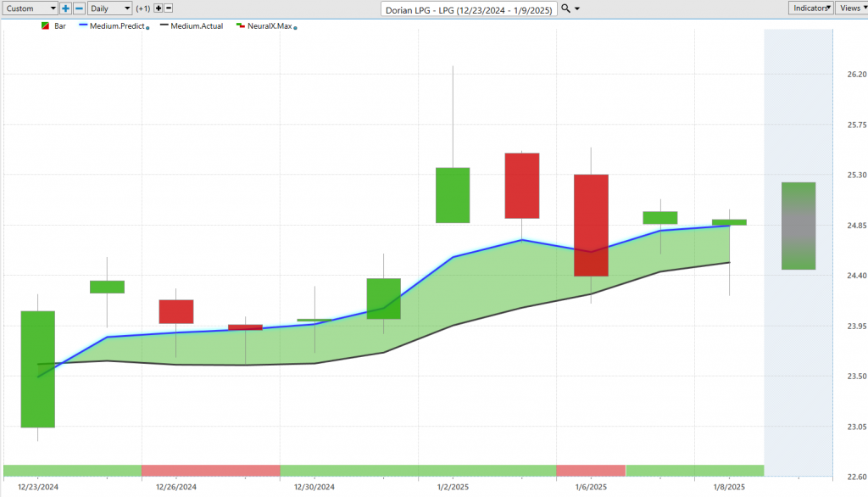Screen dimensions: 868x497
Task: Expand the arrow next to search icon
Action: pos(577,8)
